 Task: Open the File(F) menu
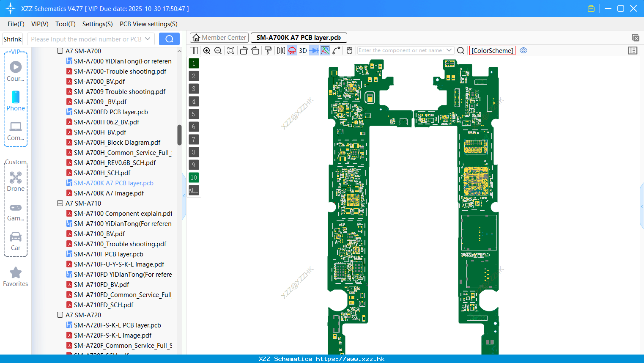point(16,24)
